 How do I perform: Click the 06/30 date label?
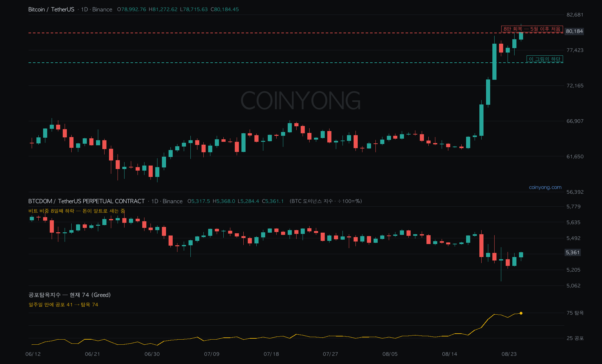152,354
